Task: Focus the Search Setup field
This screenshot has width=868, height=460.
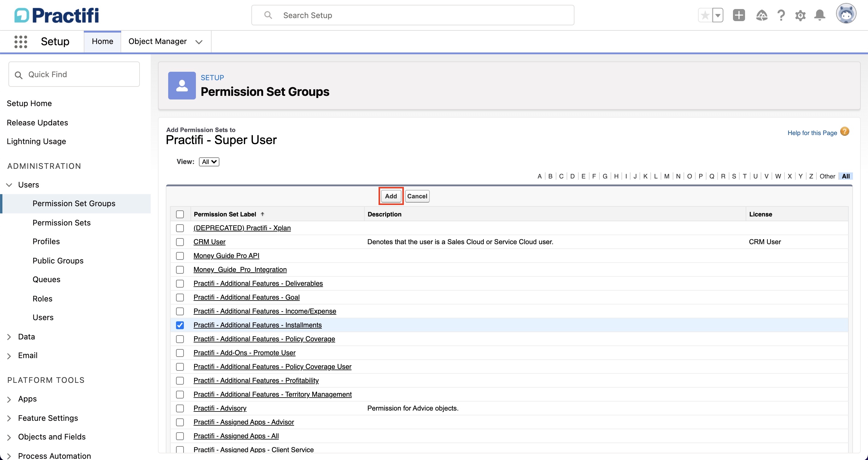Action: point(413,15)
